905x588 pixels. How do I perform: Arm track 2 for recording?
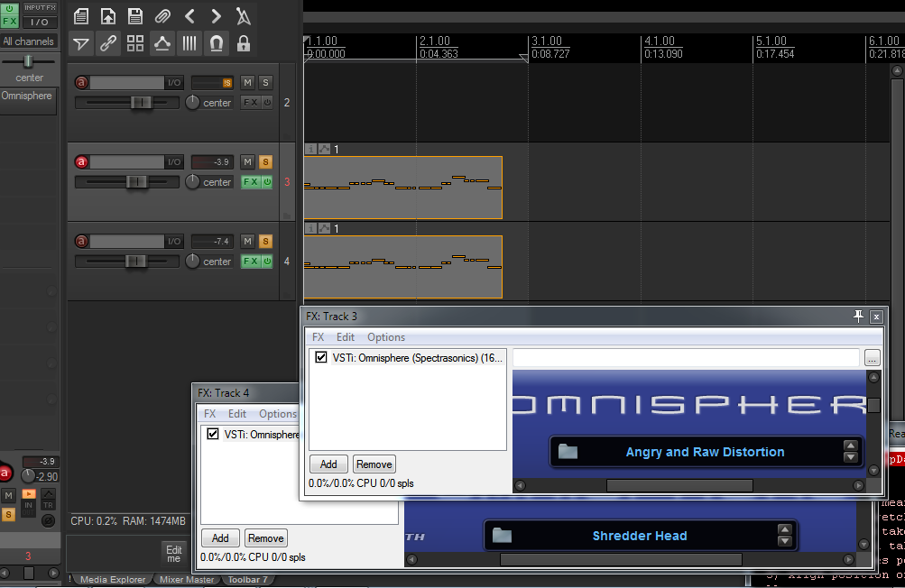(81, 82)
